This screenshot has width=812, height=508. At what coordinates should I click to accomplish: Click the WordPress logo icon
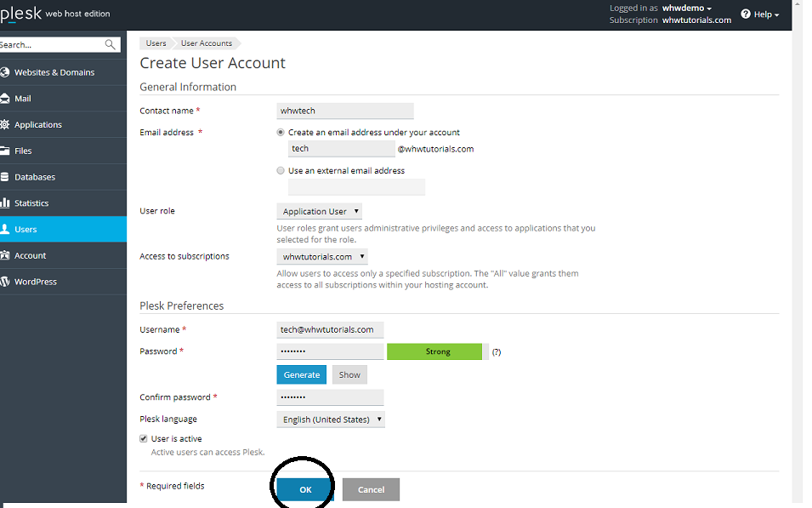(x=5, y=282)
